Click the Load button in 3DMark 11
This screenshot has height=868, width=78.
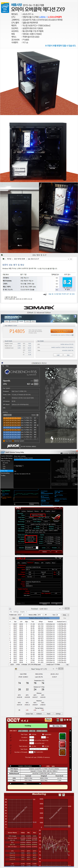[58, 355]
